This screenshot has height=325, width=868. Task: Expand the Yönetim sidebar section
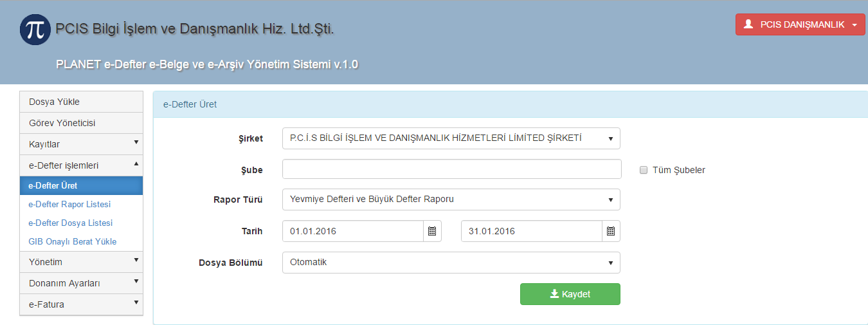coord(82,262)
